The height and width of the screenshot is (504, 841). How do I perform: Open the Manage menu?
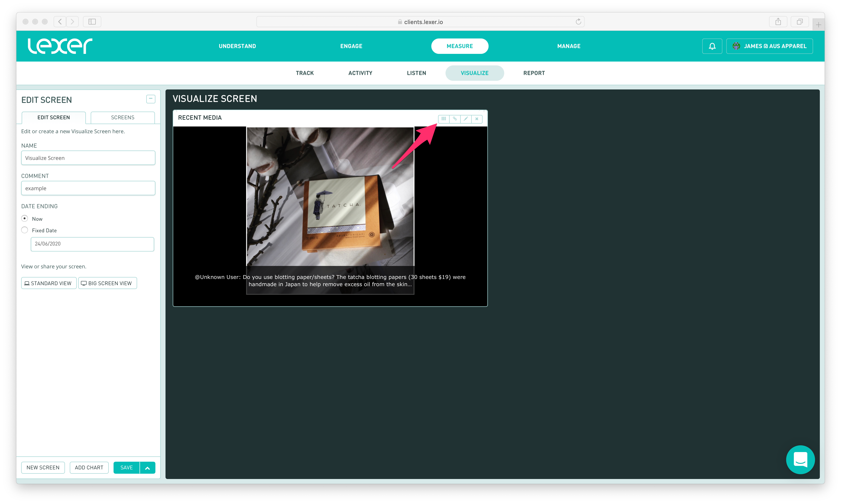tap(569, 46)
